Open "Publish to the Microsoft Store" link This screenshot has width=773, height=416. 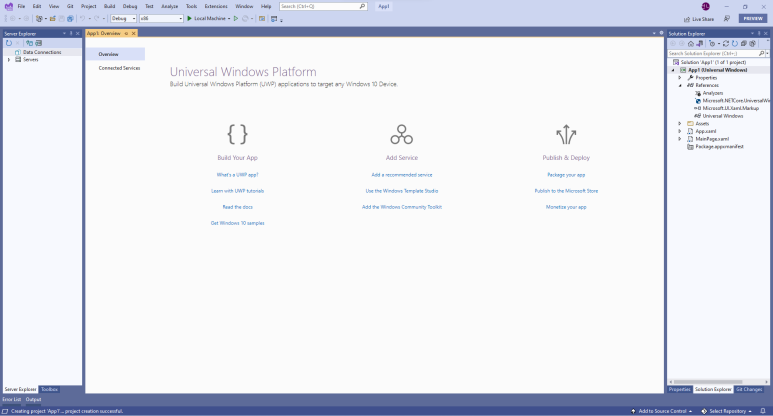tap(566, 191)
